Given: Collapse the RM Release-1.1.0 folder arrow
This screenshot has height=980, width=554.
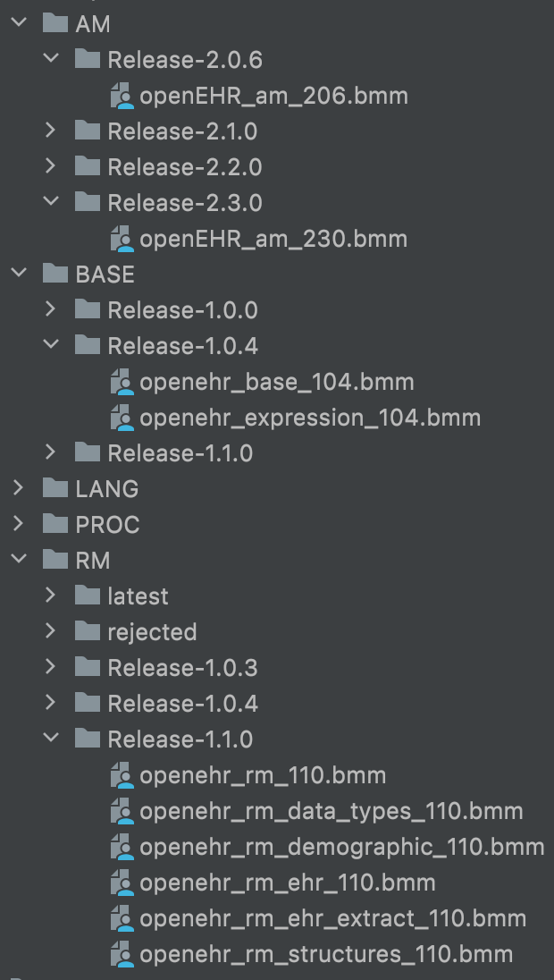Looking at the screenshot, I should tap(51, 739).
